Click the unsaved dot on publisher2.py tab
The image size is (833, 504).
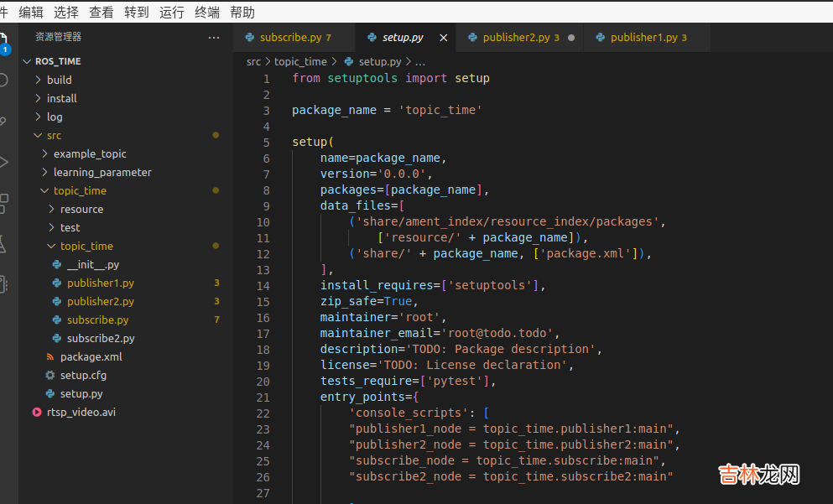[x=571, y=38]
